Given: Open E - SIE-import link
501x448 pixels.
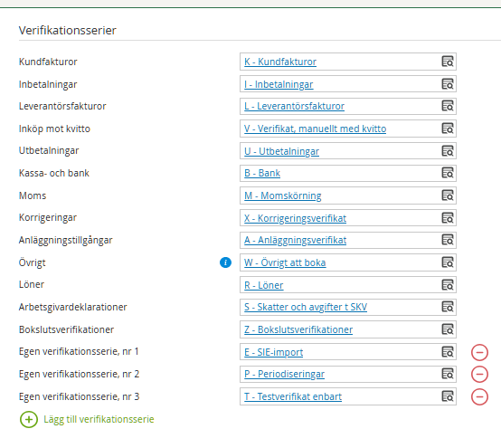Looking at the screenshot, I should [273, 352].
